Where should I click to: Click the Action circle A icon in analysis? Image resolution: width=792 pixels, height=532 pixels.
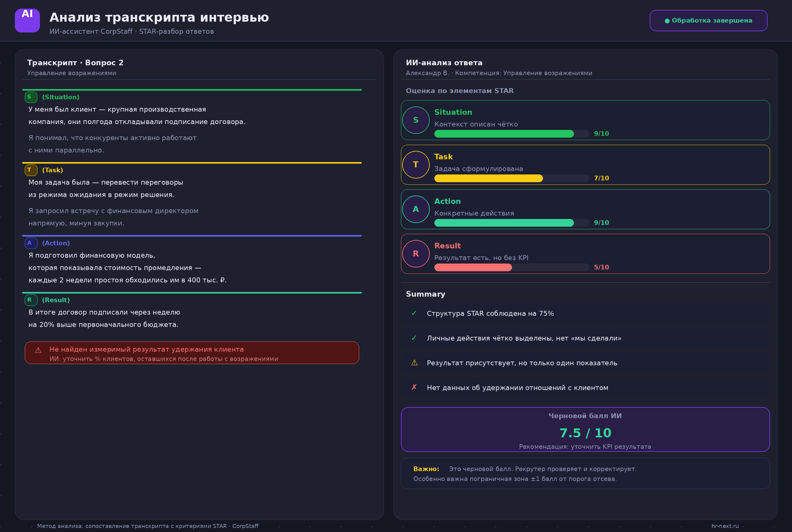click(x=416, y=209)
